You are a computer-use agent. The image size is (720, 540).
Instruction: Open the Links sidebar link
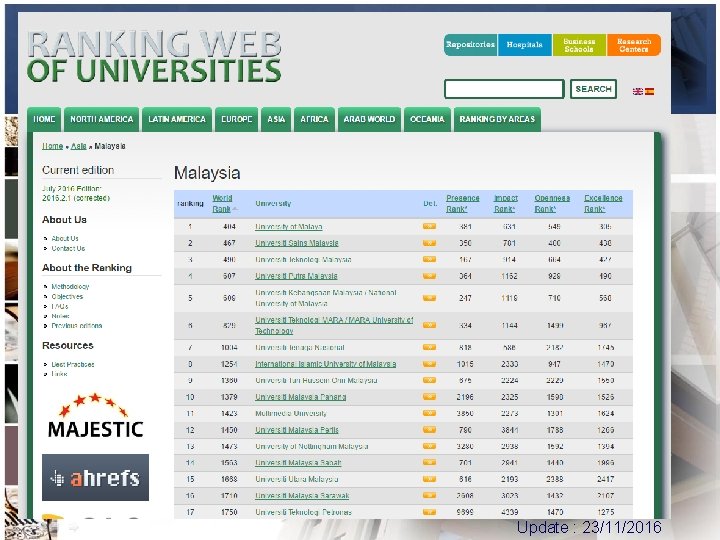59,374
